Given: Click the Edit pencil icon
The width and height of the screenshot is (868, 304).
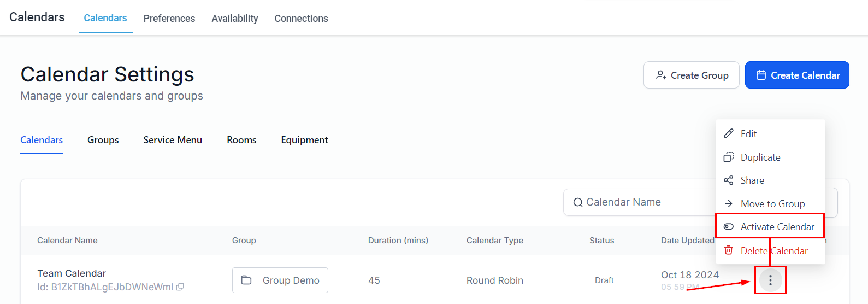Looking at the screenshot, I should point(729,134).
